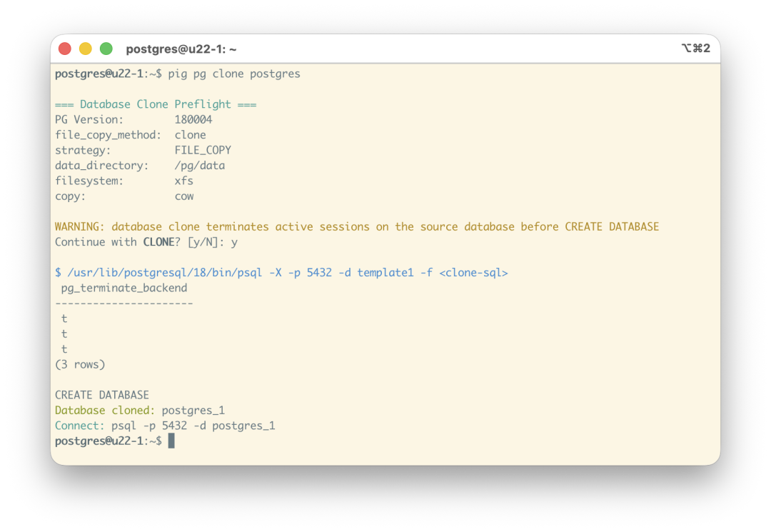Click the yellow WARNING message line

(357, 226)
